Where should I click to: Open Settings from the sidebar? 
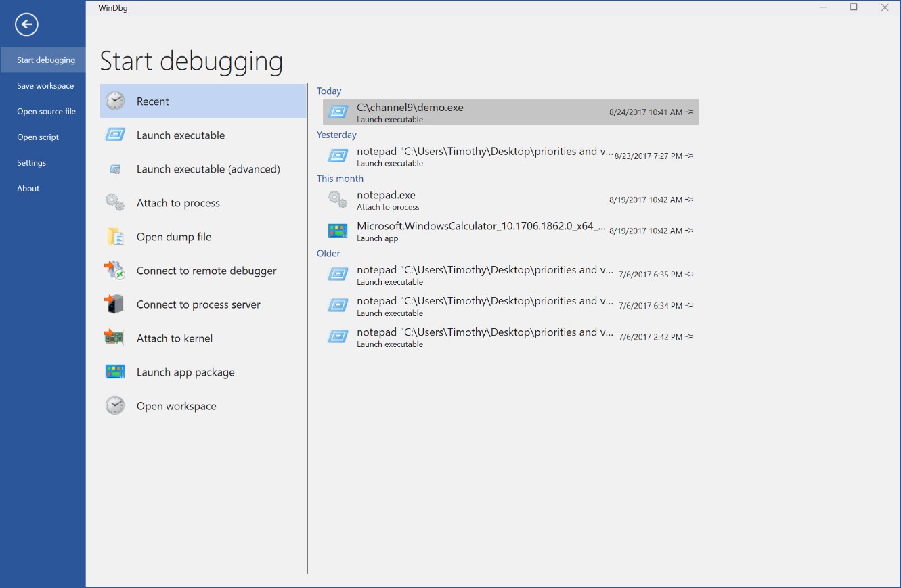click(31, 162)
